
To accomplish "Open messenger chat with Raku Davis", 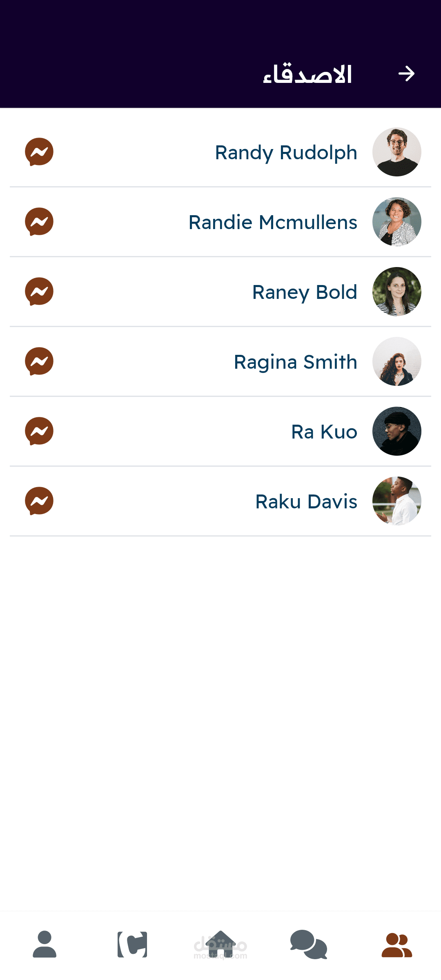I will [39, 501].
